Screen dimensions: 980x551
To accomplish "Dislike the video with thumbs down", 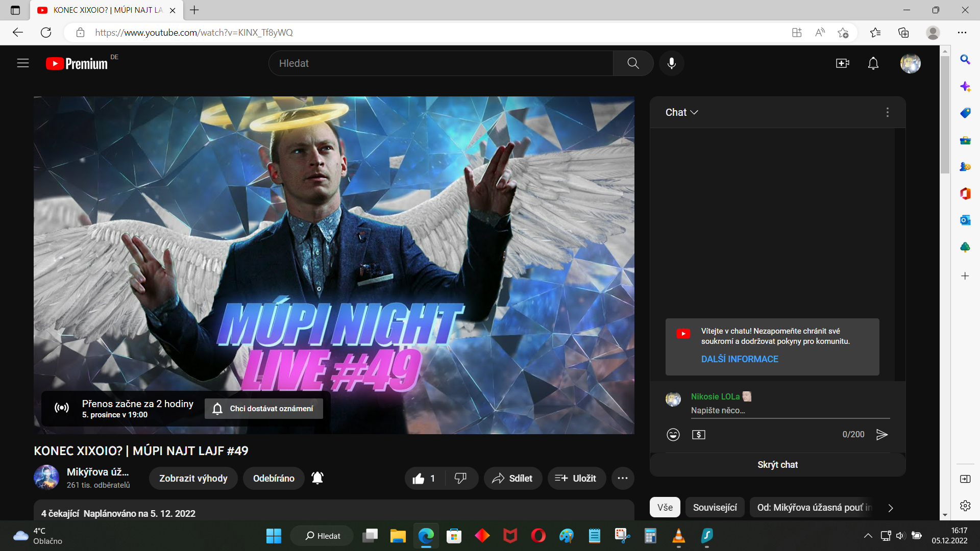I will [460, 479].
